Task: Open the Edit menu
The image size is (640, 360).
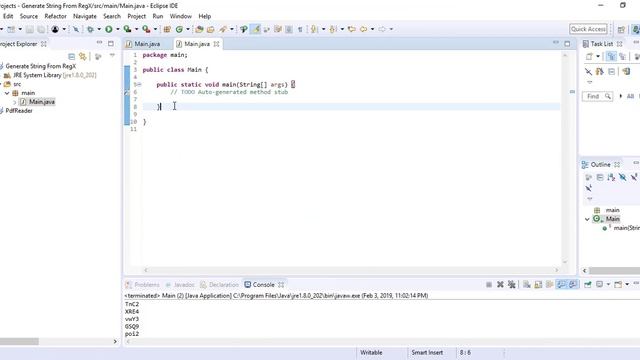Action: 8,16
